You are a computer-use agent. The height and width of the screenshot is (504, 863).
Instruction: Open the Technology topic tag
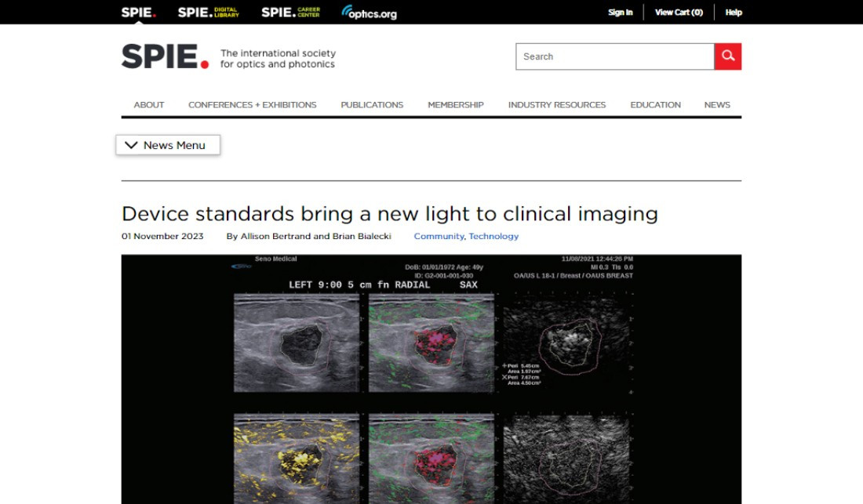click(x=493, y=236)
